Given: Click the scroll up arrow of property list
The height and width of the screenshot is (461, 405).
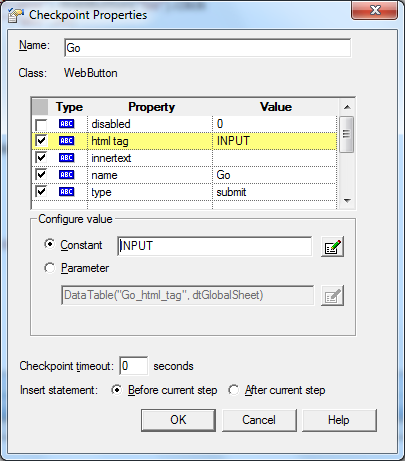Looking at the screenshot, I should (347, 107).
